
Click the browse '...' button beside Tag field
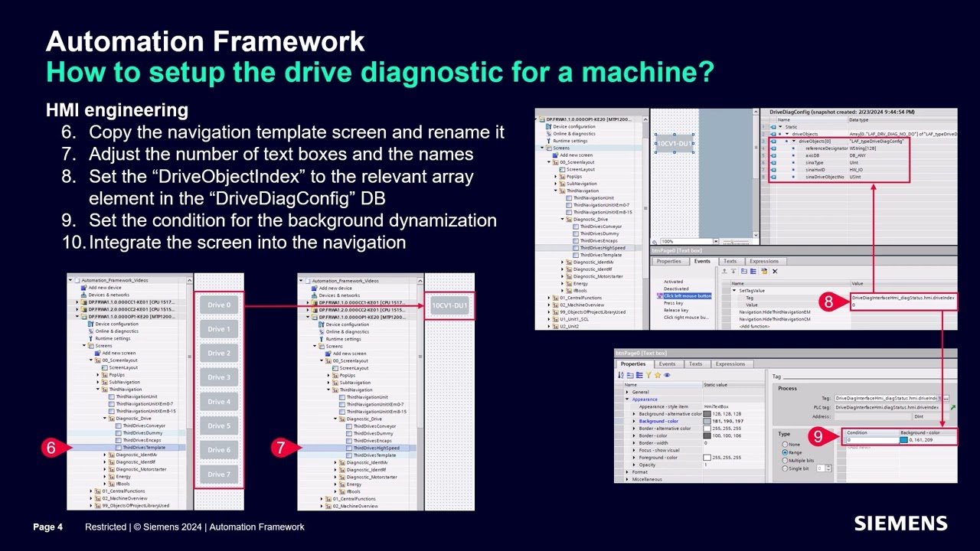pyautogui.click(x=946, y=399)
